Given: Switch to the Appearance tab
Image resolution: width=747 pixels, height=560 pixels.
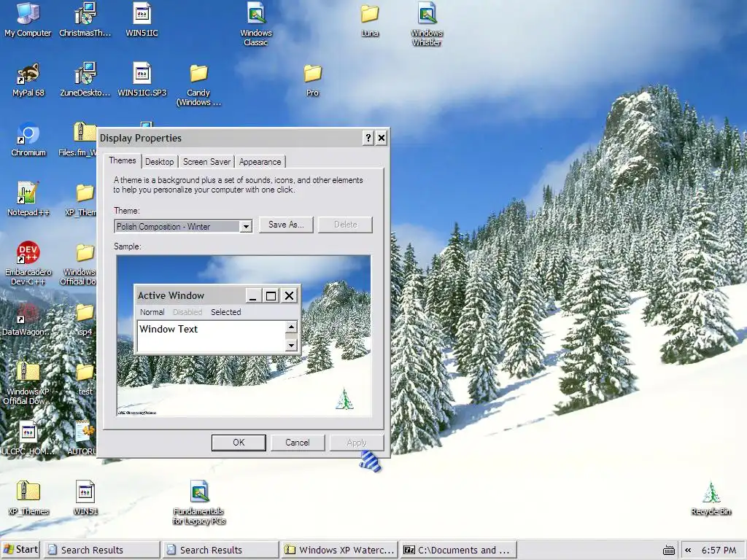Looking at the screenshot, I should point(260,162).
